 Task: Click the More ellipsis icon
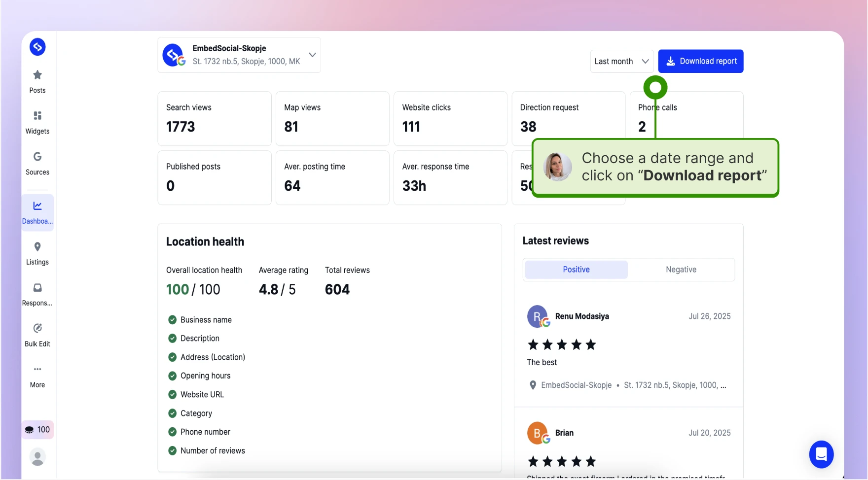37,369
